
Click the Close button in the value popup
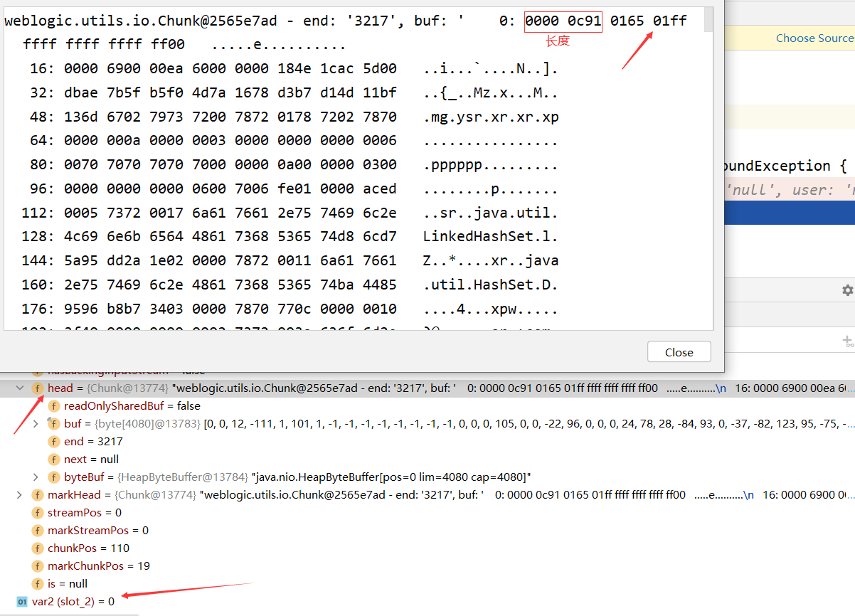tap(679, 352)
